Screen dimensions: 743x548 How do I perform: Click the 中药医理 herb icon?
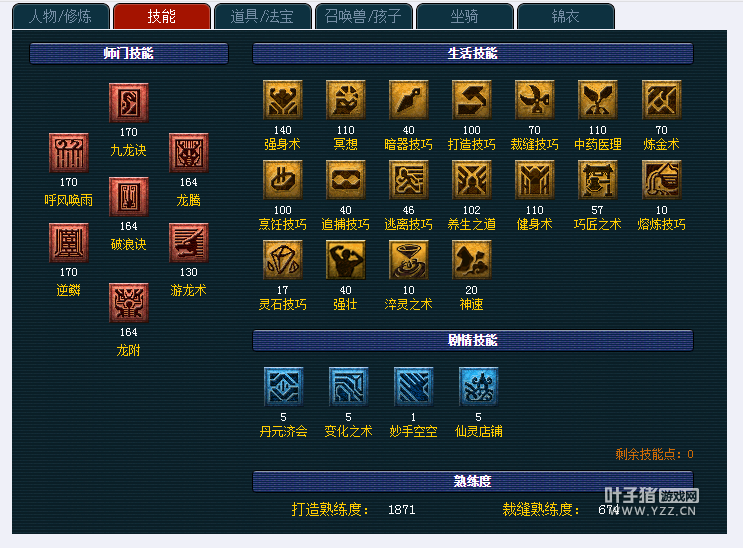tap(598, 100)
